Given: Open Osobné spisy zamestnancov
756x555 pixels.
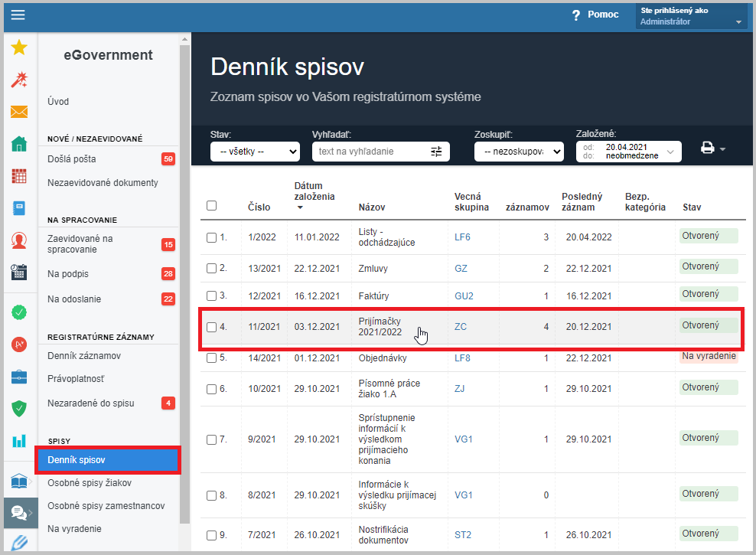Looking at the screenshot, I should pyautogui.click(x=106, y=506).
